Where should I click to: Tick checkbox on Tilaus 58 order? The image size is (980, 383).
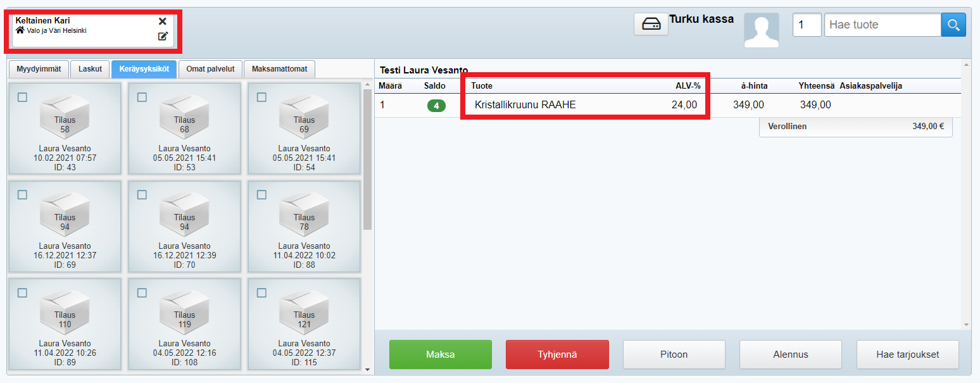click(x=22, y=97)
